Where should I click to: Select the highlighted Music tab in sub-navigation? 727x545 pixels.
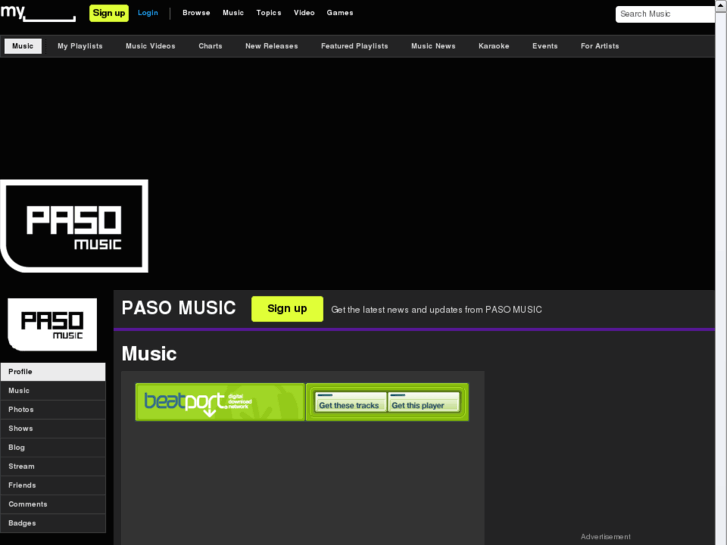(x=23, y=46)
